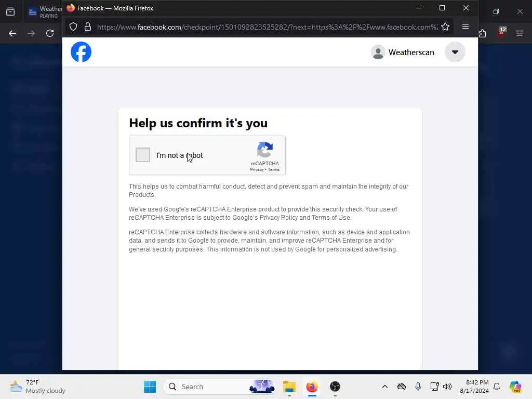This screenshot has width=532, height=399.
Task: Open the reCAPTCHA Privacy link
Action: click(x=257, y=170)
